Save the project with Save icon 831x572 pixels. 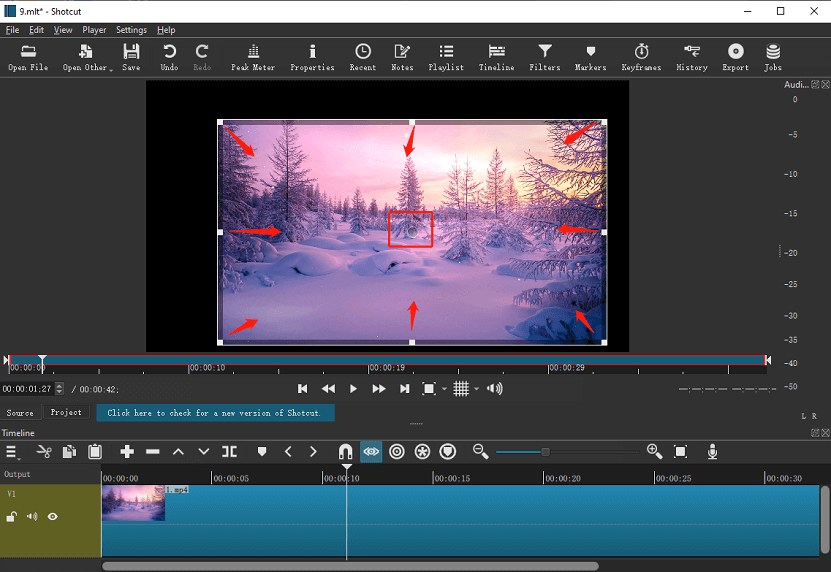131,57
